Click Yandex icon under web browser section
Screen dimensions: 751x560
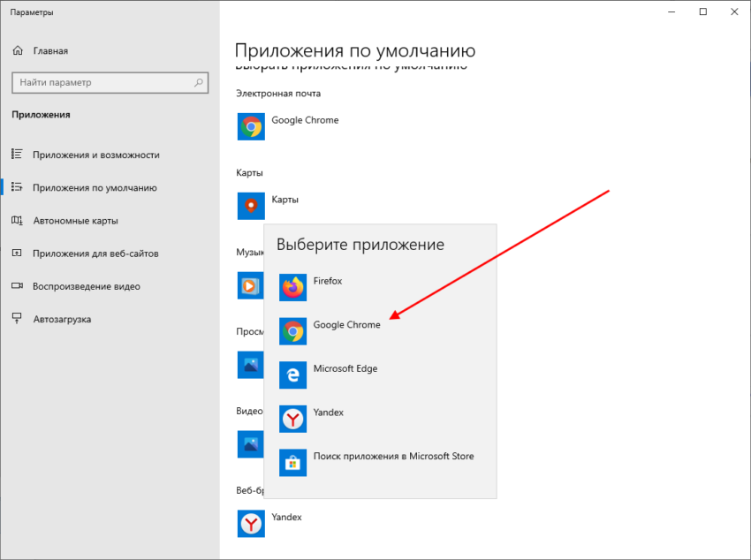coord(252,524)
